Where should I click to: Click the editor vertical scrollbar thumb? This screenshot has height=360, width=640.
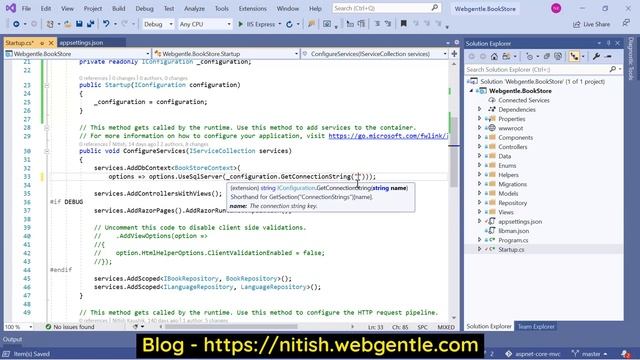click(x=453, y=152)
